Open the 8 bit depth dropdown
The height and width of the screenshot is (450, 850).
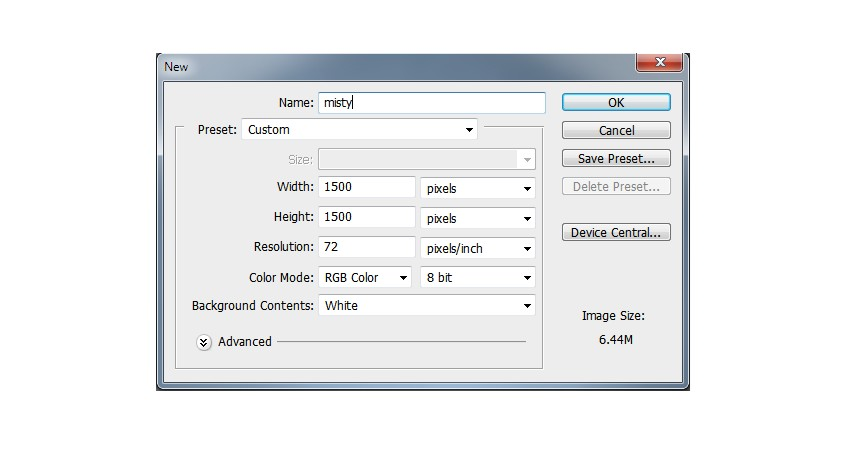[x=478, y=278]
